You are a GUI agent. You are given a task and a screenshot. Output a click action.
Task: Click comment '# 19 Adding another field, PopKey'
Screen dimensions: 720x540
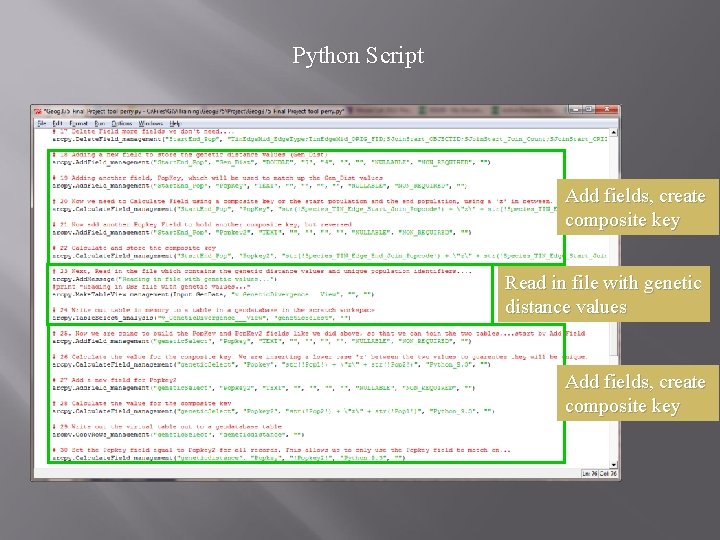(x=217, y=178)
